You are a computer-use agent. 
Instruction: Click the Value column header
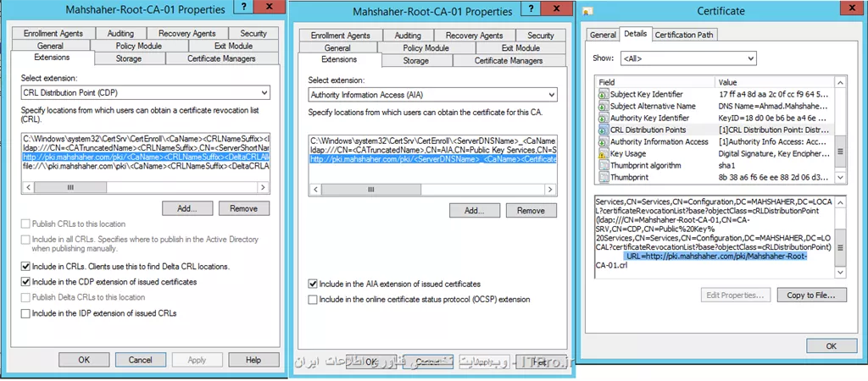775,82
